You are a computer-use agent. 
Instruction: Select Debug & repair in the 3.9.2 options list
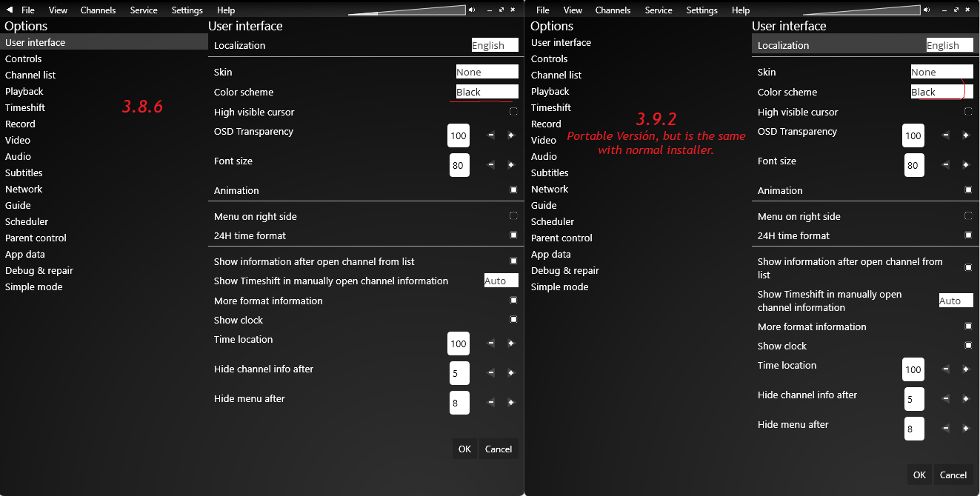(x=564, y=270)
